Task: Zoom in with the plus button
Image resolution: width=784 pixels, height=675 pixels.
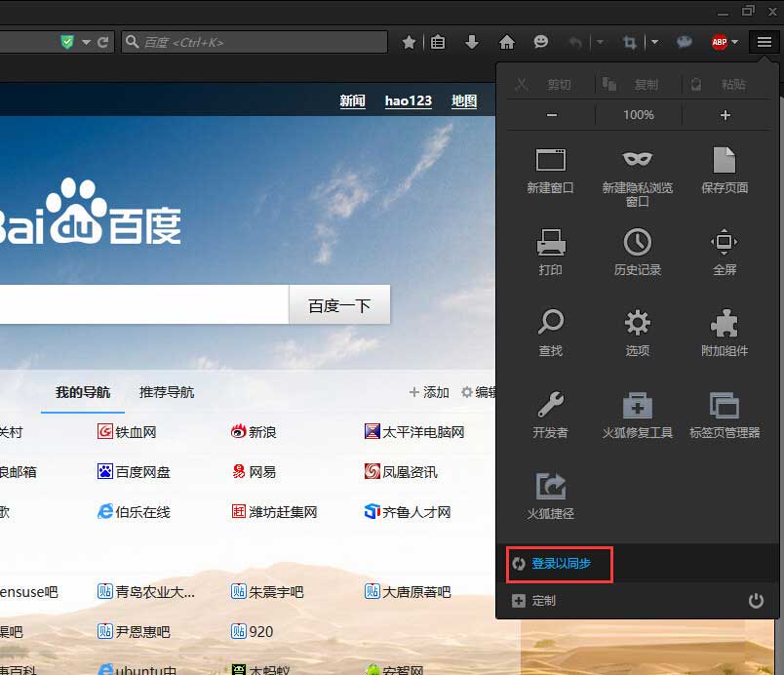Action: coord(725,115)
